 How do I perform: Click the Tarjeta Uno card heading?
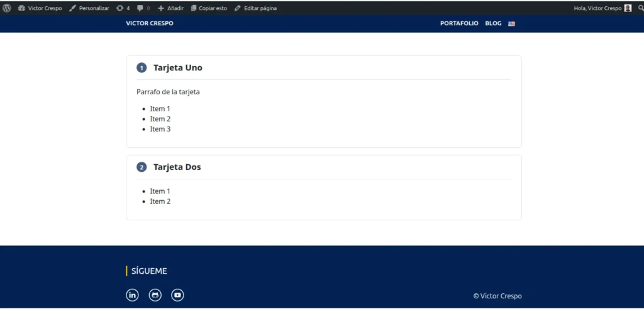(178, 68)
